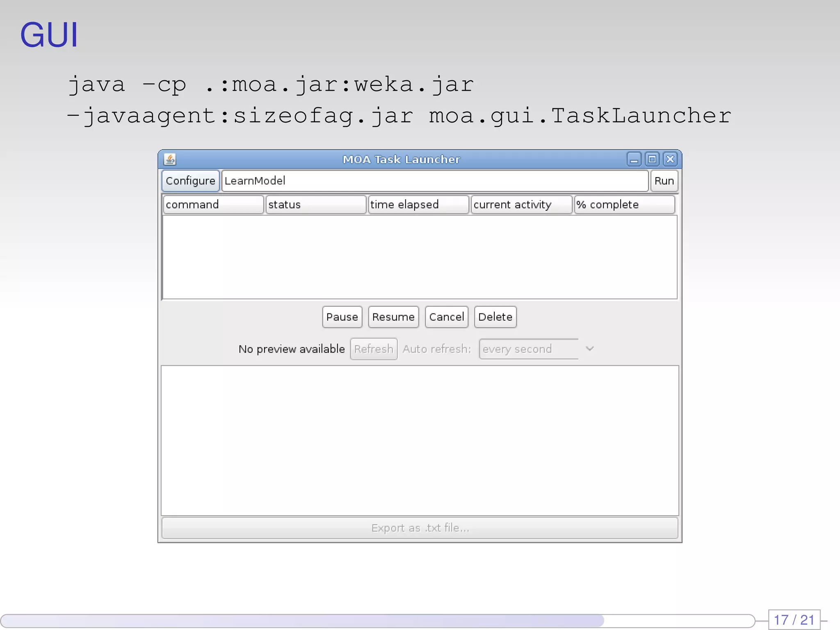This screenshot has height=630, width=840.
Task: Click the Java icon in the title bar
Action: [x=170, y=159]
